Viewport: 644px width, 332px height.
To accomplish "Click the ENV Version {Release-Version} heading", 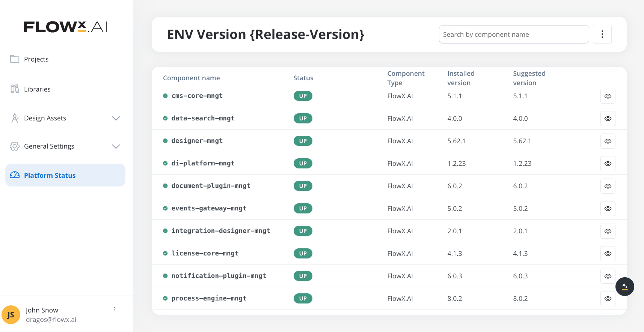I will pos(266,35).
